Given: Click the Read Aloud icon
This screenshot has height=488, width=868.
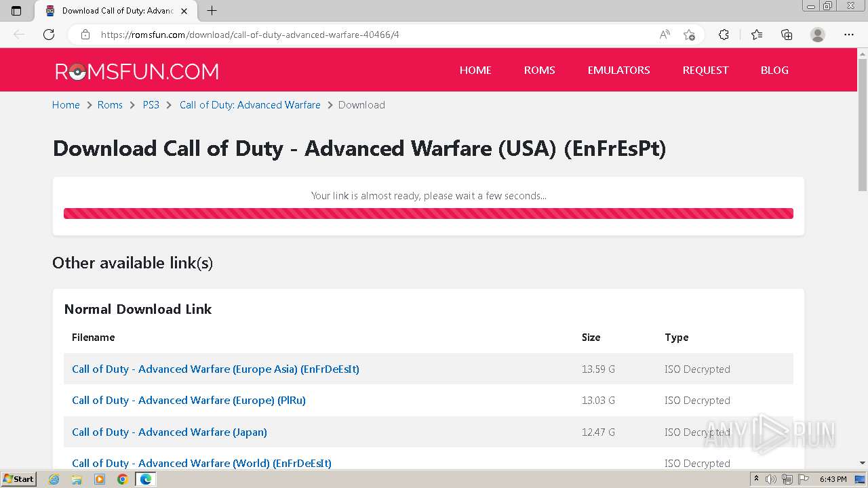Looking at the screenshot, I should pyautogui.click(x=665, y=35).
